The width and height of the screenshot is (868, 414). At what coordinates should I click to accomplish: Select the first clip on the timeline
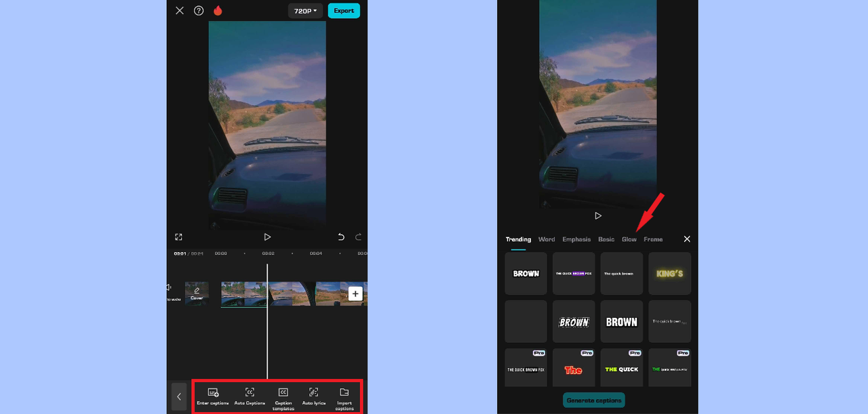244,294
